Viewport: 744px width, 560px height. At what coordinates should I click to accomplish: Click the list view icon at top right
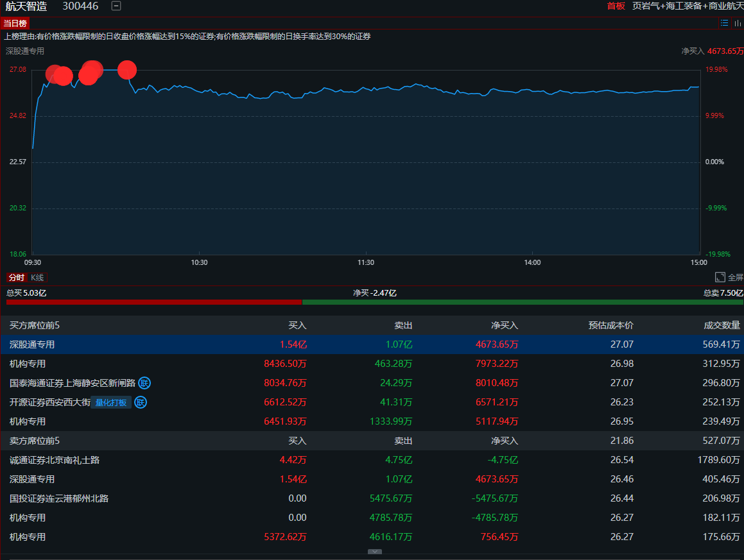point(724,23)
